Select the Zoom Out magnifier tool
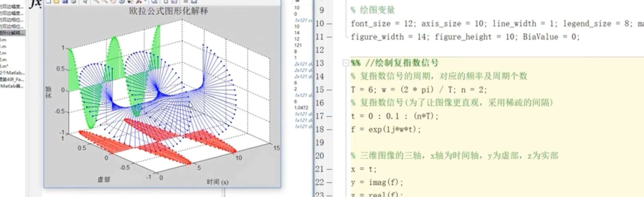Image resolution: width=644 pixels, height=197 pixels. point(105,1)
